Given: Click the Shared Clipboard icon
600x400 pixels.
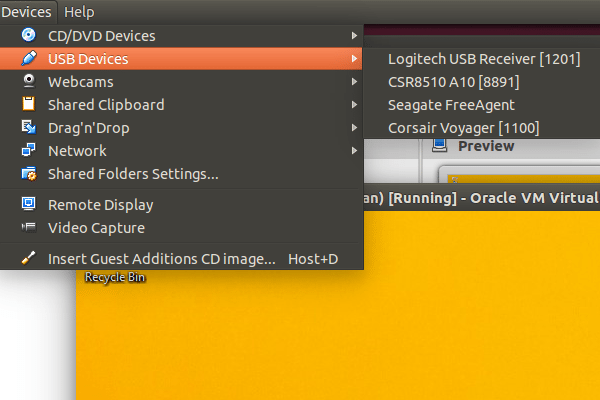Looking at the screenshot, I should click(x=29, y=104).
